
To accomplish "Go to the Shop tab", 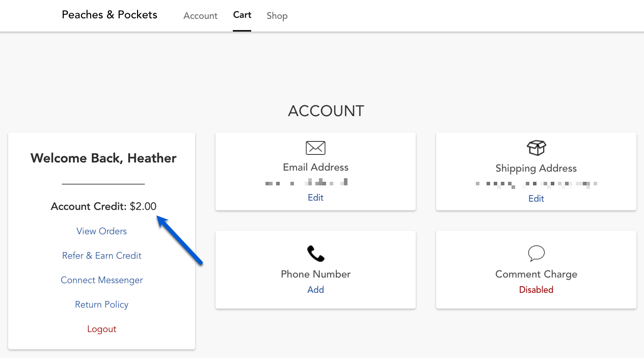I will 277,16.
